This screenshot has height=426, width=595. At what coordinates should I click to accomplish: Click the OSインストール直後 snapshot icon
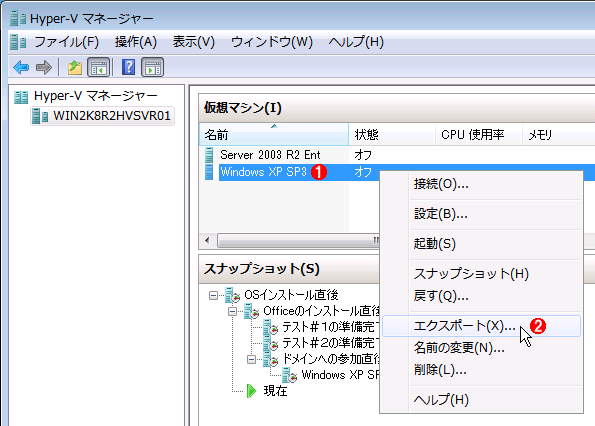[x=232, y=295]
